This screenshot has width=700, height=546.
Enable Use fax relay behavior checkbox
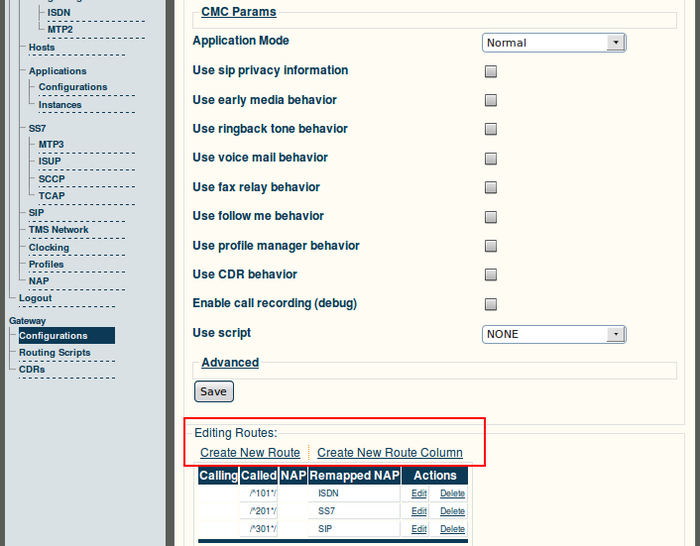pyautogui.click(x=491, y=188)
